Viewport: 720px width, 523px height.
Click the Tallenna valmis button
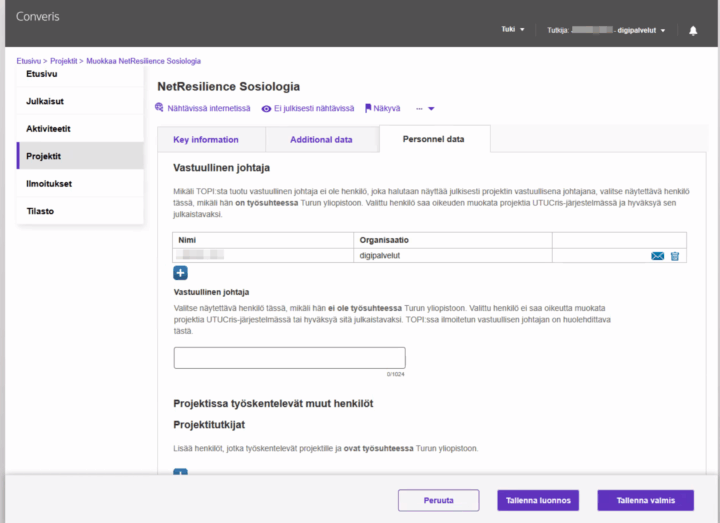pyautogui.click(x=646, y=500)
